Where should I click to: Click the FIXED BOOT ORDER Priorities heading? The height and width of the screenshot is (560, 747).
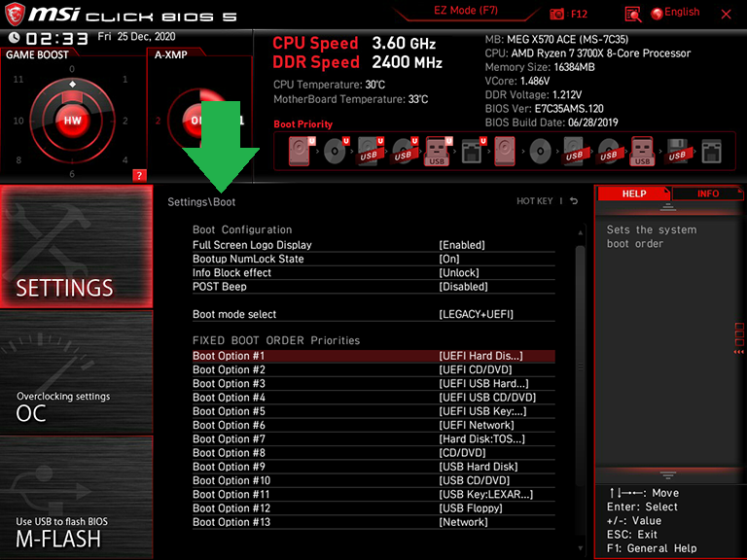tap(276, 340)
